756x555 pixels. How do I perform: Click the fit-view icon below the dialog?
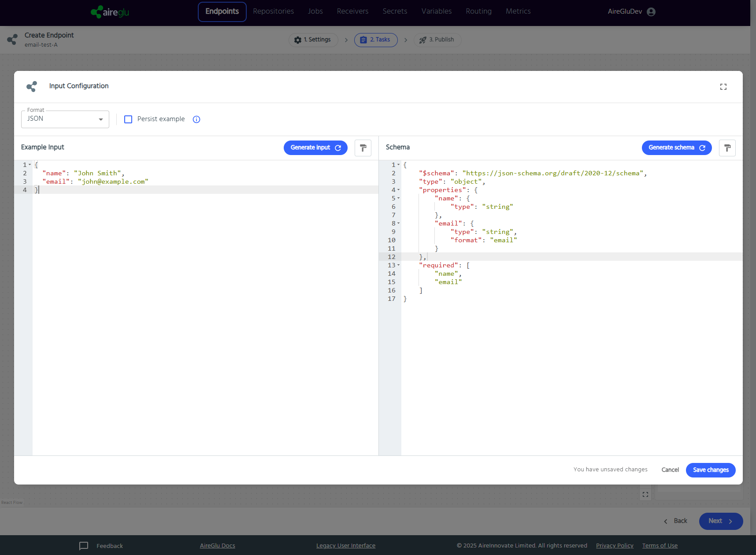(645, 494)
